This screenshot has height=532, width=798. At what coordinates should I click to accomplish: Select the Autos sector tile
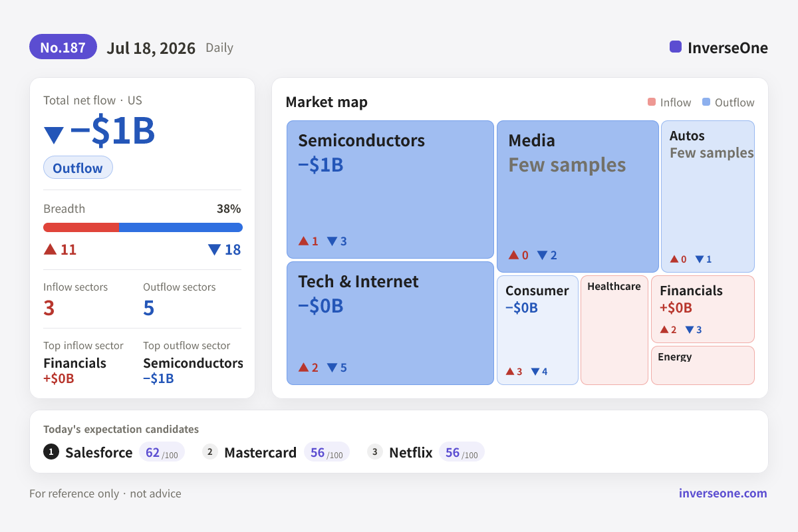pyautogui.click(x=708, y=196)
